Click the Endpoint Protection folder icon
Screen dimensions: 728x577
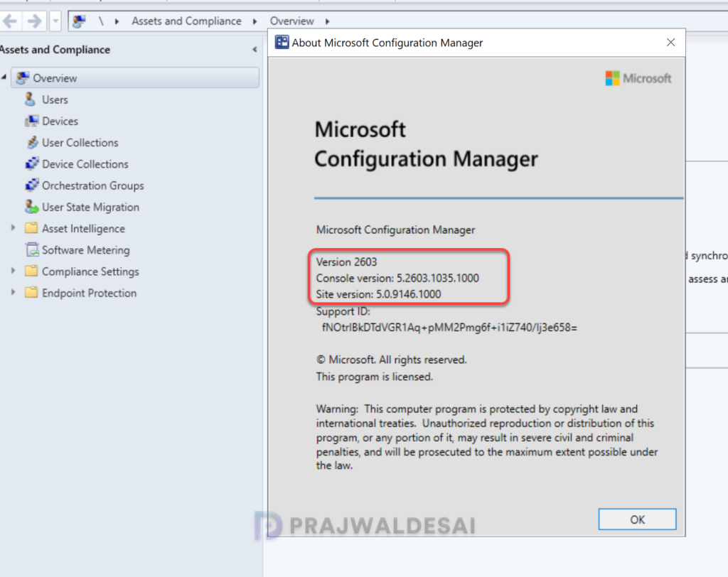coord(31,293)
